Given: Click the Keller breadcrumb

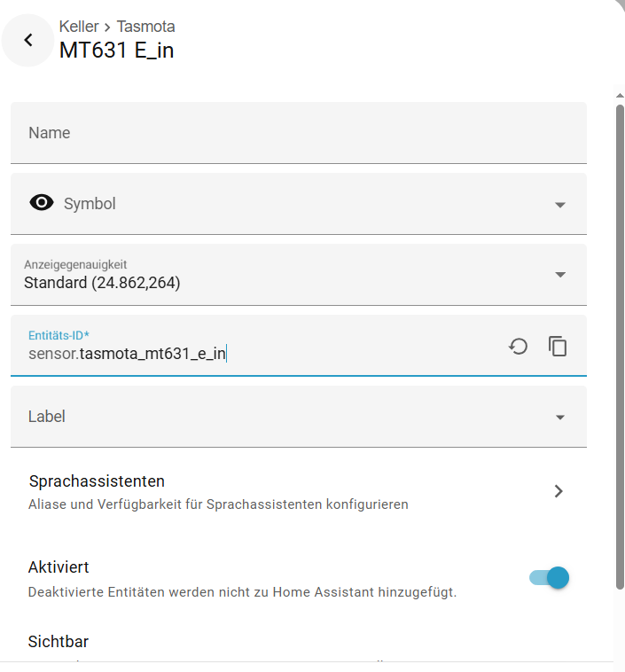Looking at the screenshot, I should (78, 27).
